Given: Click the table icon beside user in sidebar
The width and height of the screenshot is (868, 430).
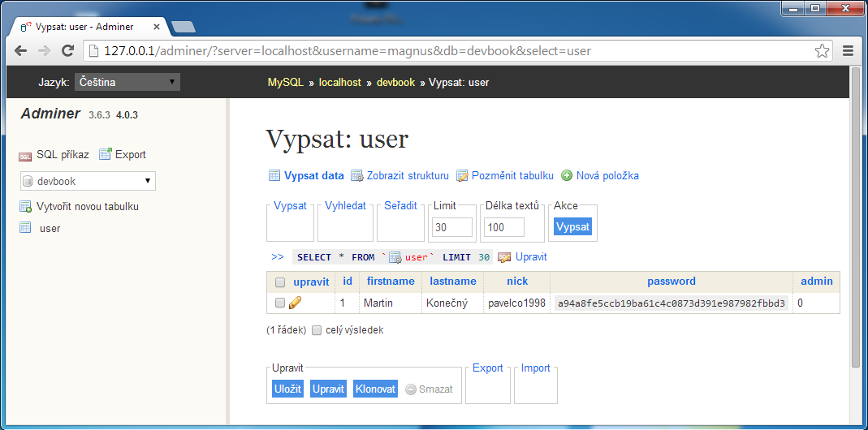Looking at the screenshot, I should pyautogui.click(x=25, y=227).
